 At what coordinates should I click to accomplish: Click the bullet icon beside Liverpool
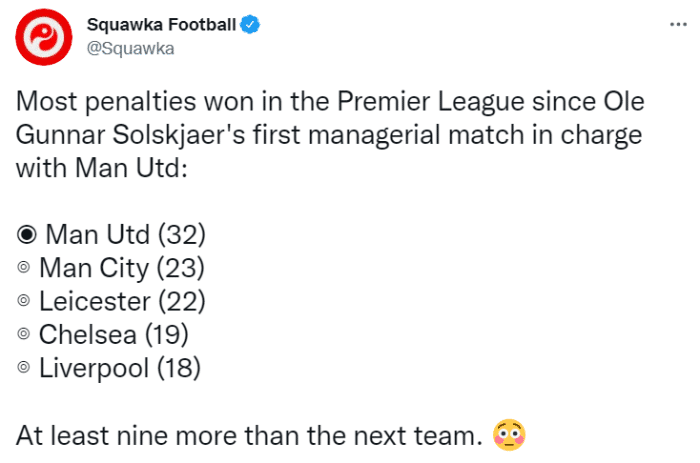(x=24, y=368)
